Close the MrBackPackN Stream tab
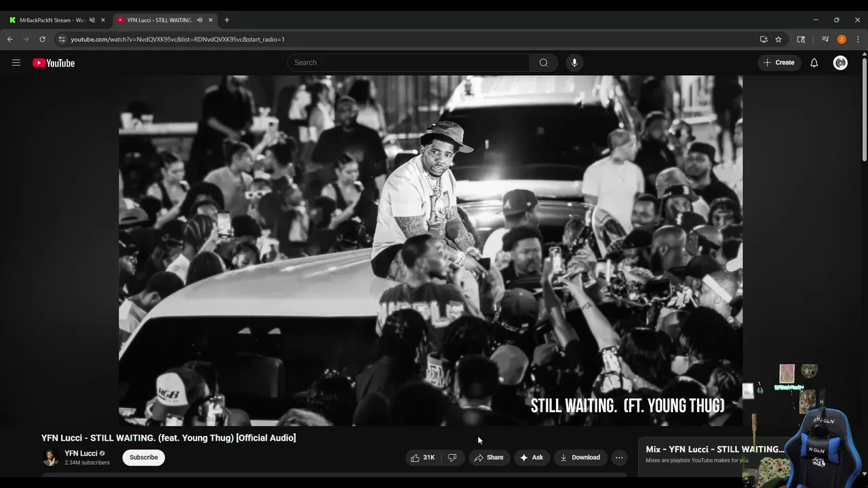Screen dimensions: 868x488 click(103, 20)
